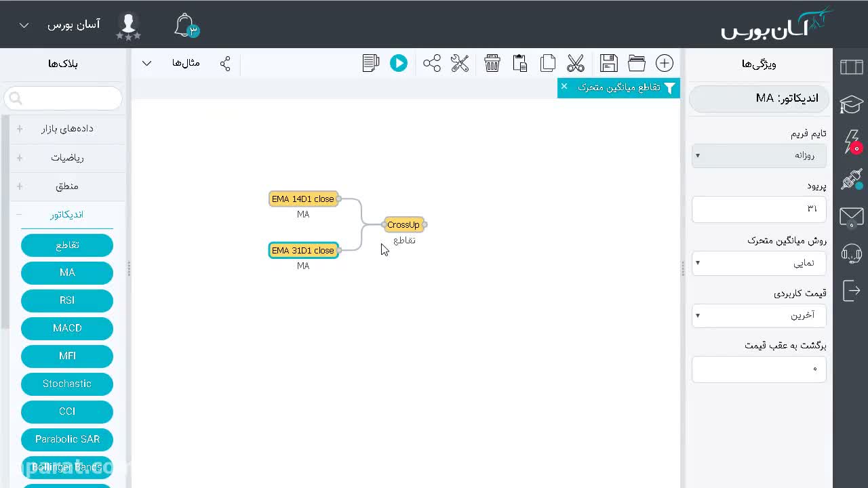Open روش میانگین متحرک dropdown

pos(759,262)
